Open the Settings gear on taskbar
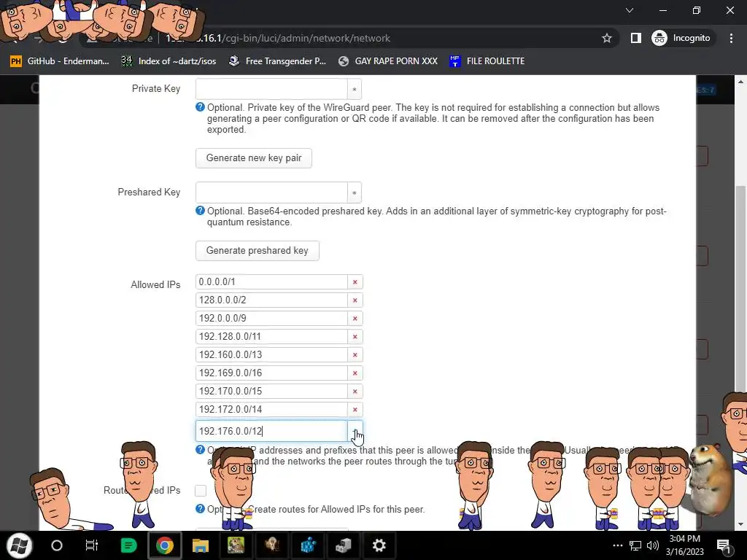The height and width of the screenshot is (560, 747). [379, 545]
